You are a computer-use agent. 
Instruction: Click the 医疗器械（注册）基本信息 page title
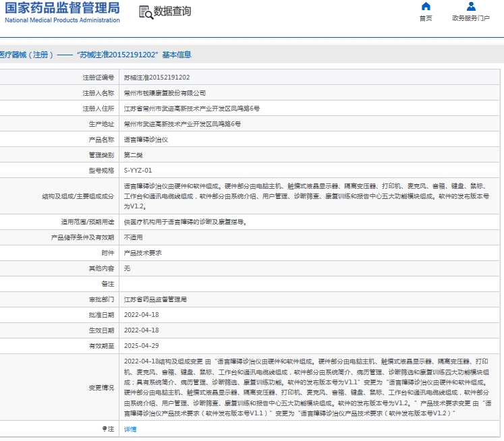point(95,55)
